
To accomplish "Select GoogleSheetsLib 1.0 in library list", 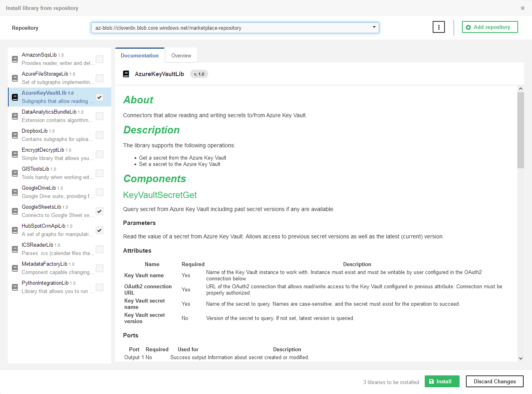I will pos(59,211).
